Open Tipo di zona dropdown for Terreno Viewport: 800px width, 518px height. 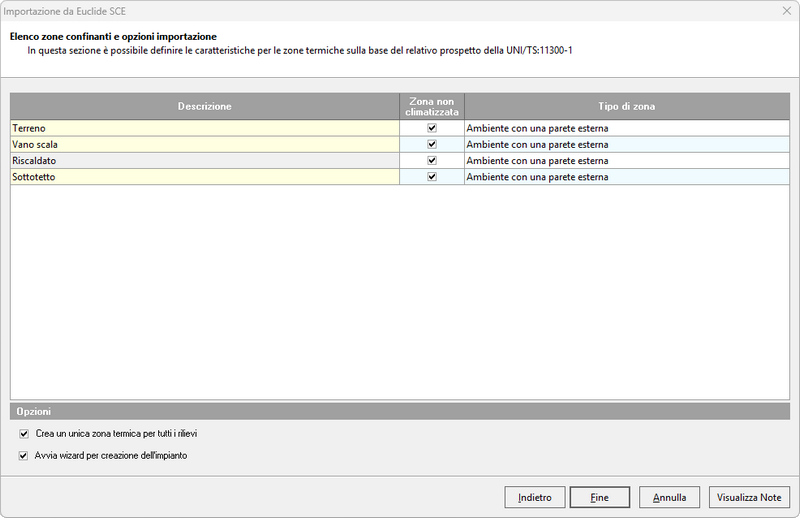point(626,128)
